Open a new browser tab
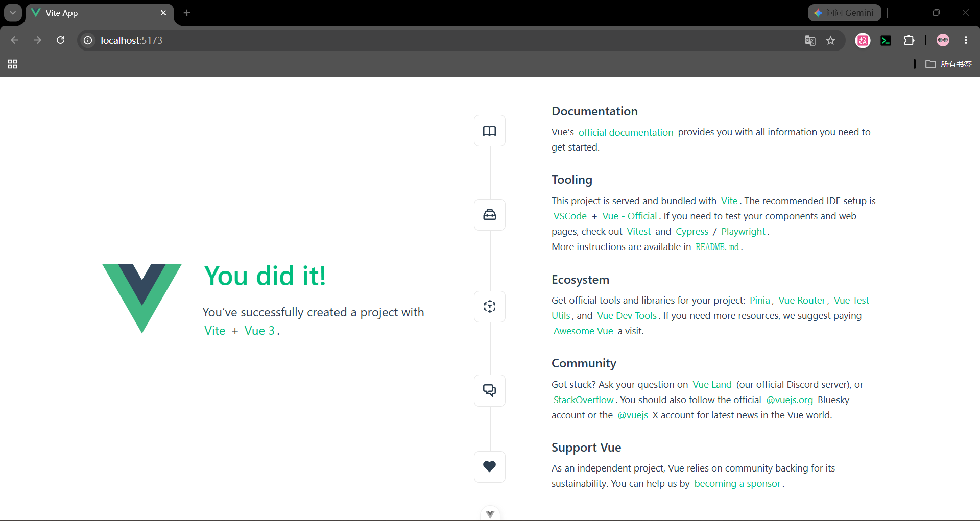Screen dimensions: 980x521 [187, 13]
